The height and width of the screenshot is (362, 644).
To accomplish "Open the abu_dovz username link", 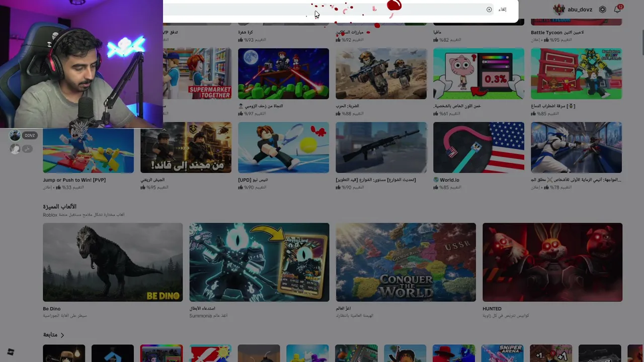I will pos(580,10).
